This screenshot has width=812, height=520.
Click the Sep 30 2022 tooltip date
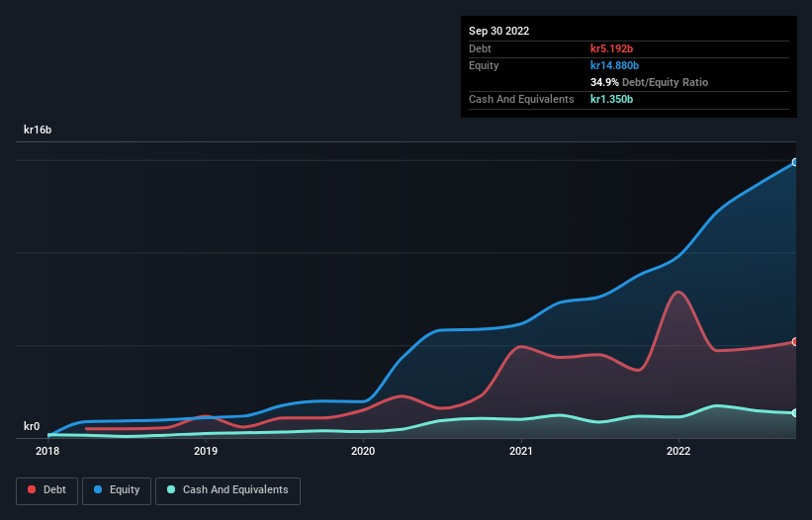(x=498, y=31)
